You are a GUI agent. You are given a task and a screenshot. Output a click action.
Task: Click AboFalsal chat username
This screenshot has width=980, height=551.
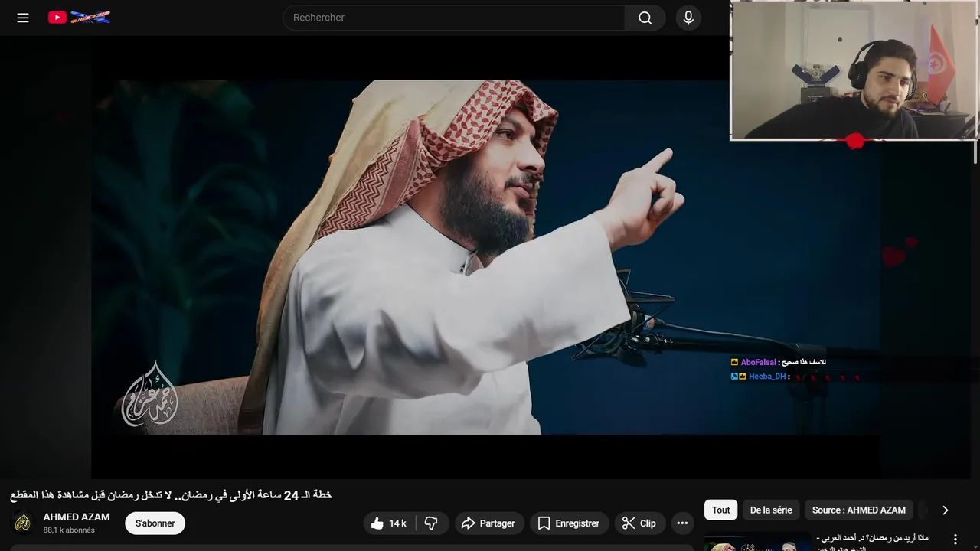coord(758,362)
